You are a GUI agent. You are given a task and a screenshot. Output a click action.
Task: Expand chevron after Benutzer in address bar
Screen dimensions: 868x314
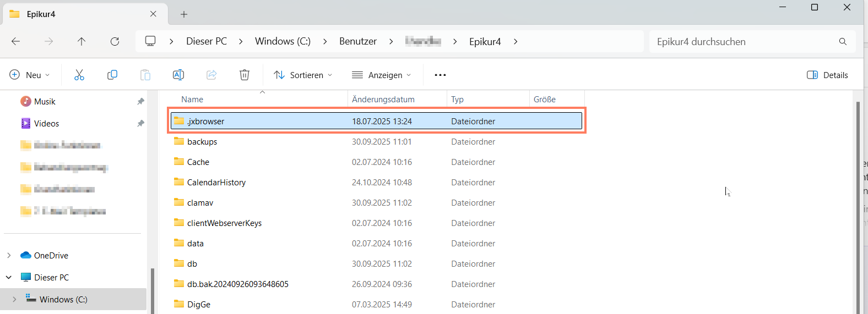[x=391, y=41]
